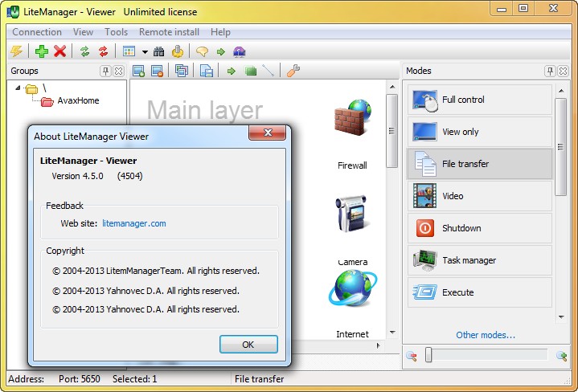Open the Help menu
This screenshot has height=392, width=578.
click(220, 32)
